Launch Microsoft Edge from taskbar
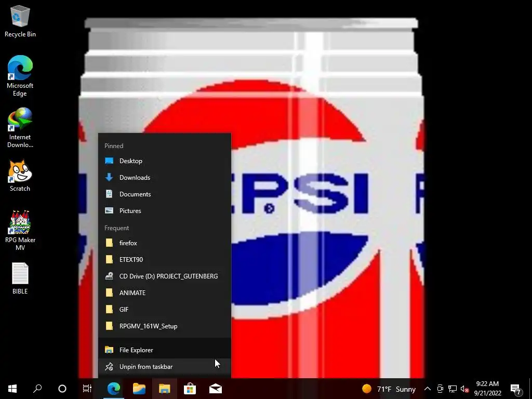The height and width of the screenshot is (399, 532). [x=114, y=389]
